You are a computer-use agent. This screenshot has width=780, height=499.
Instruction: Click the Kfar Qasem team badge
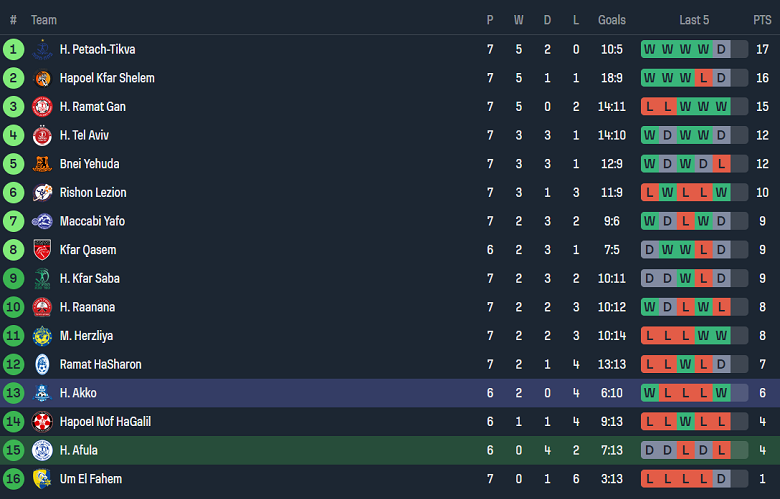(42, 250)
